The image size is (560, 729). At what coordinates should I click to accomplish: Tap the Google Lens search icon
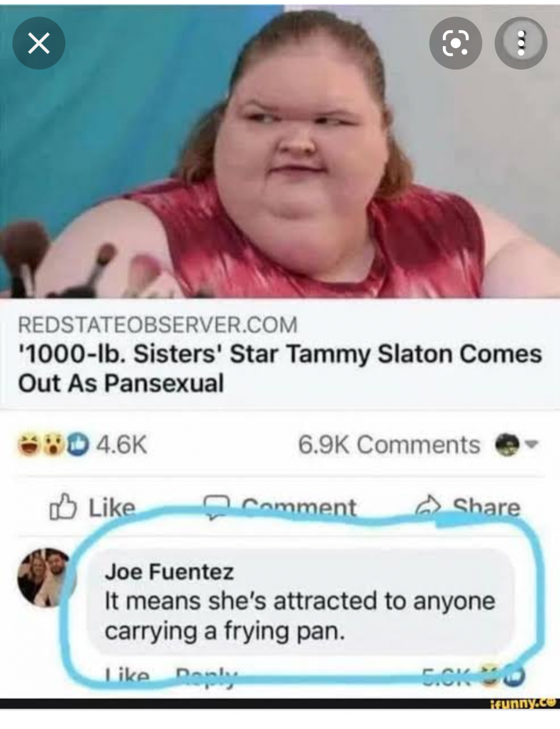click(455, 43)
